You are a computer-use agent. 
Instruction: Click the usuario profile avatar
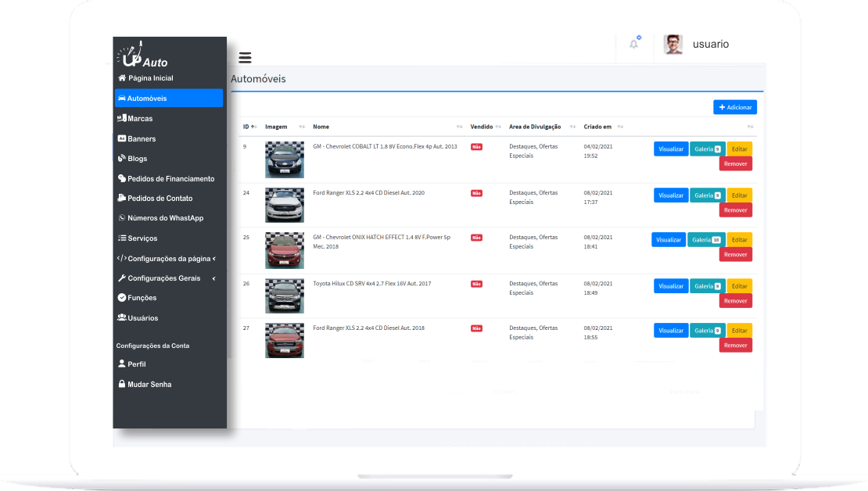coord(673,45)
